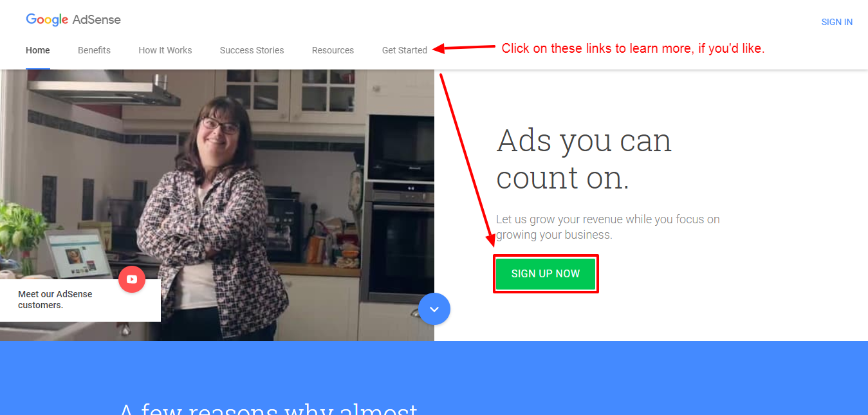Screen dimensions: 868x415
Task: Click the SIGN IN link
Action: pos(837,22)
